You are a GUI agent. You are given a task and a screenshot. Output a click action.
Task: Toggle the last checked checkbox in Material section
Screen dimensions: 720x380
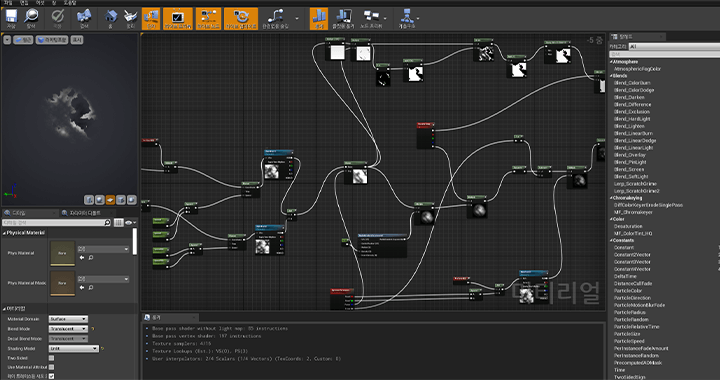pyautogui.click(x=51, y=376)
